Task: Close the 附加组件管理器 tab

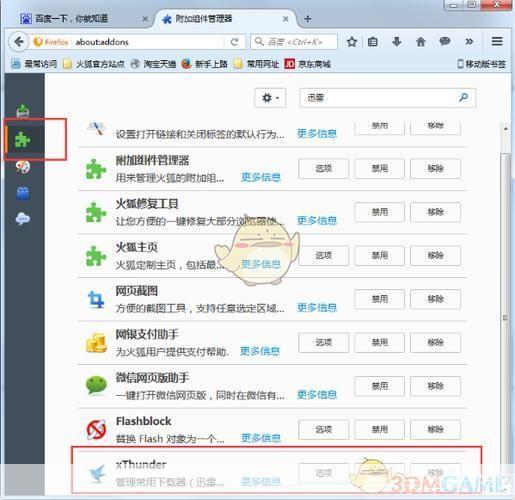Action: tap(285, 19)
